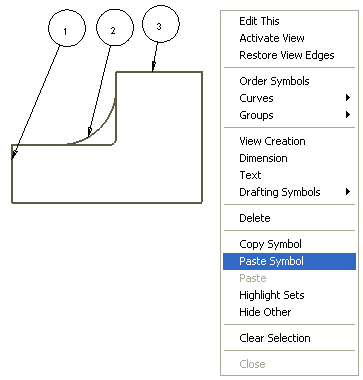Select balloon symbol number 3
Image resolution: width=363 pixels, height=380 pixels.
[x=161, y=24]
